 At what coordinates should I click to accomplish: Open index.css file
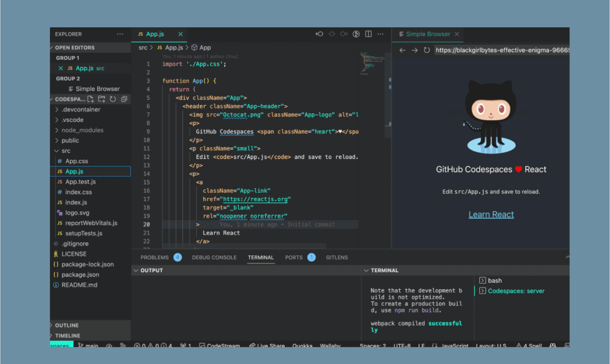(78, 192)
